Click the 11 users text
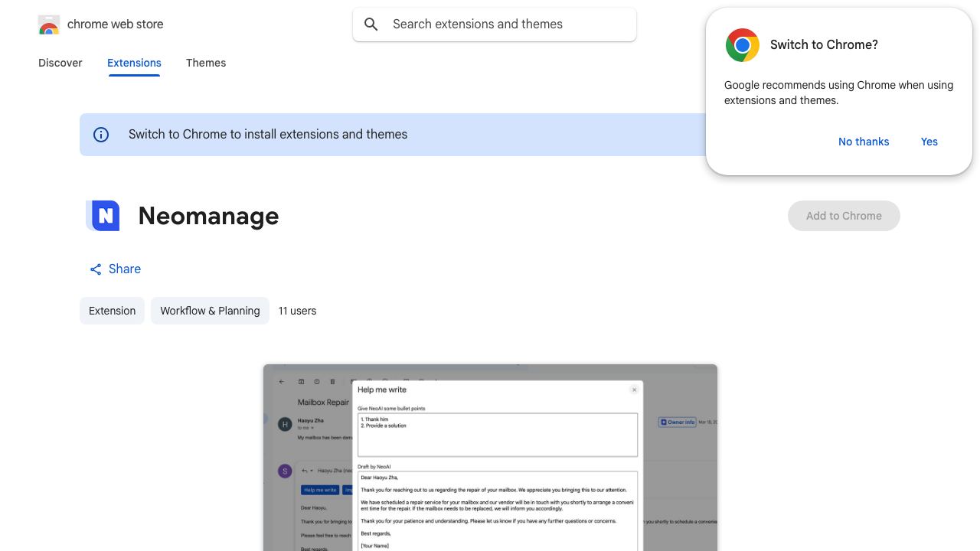The image size is (980, 551). point(298,311)
